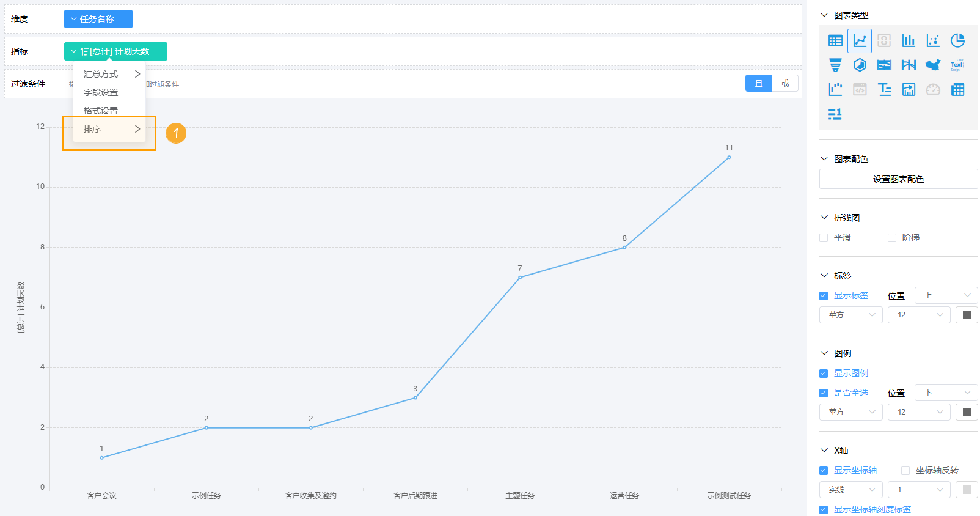This screenshot has height=516, width=980.
Task: Open the X-axis line style 实线 dropdown
Action: tap(850, 490)
